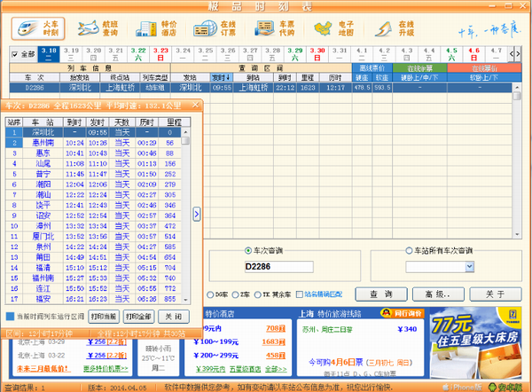Select the 汕尾 station row

[x=93, y=163]
